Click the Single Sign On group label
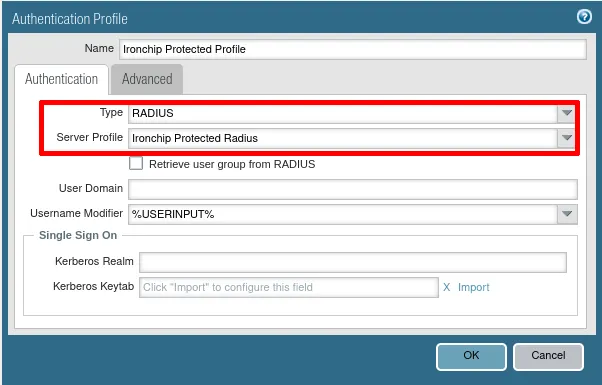602x385 pixels. pyautogui.click(x=78, y=235)
